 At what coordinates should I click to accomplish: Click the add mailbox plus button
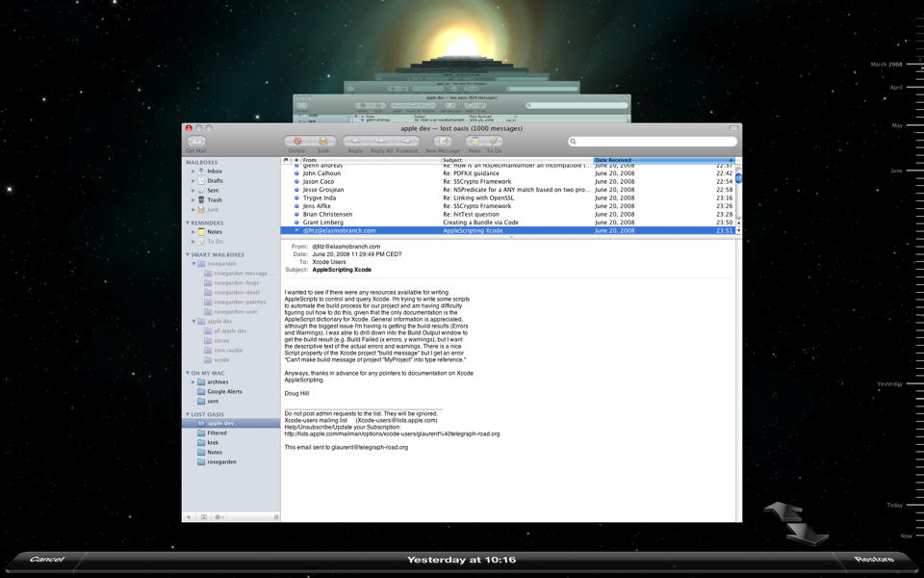tap(190, 517)
